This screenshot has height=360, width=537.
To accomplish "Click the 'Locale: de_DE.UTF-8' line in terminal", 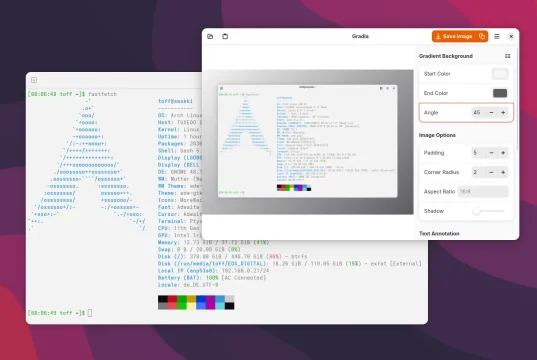I will (188, 285).
